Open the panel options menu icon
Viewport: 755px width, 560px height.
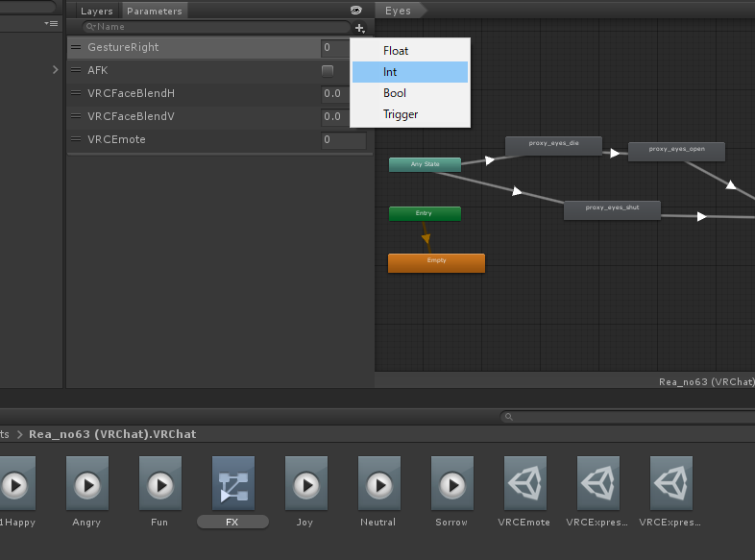click(x=51, y=23)
